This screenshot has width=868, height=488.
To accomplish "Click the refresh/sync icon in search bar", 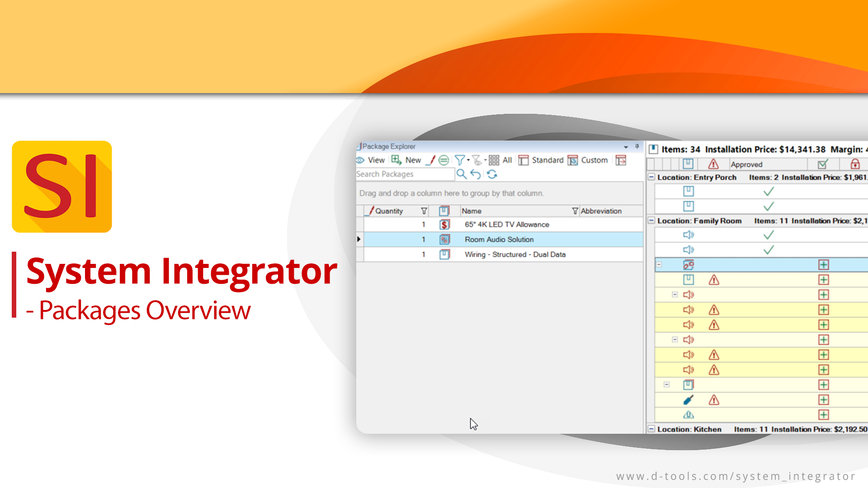I will [x=492, y=174].
